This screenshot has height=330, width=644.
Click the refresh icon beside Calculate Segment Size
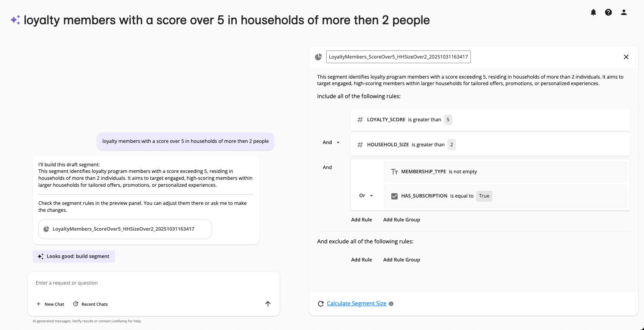320,304
